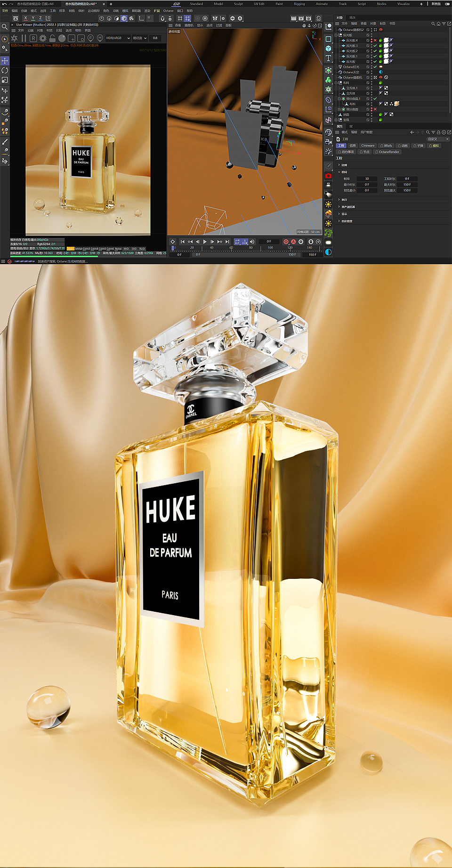Select the Scale tool in left toolbar
This screenshot has width=452, height=868.
click(5, 80)
